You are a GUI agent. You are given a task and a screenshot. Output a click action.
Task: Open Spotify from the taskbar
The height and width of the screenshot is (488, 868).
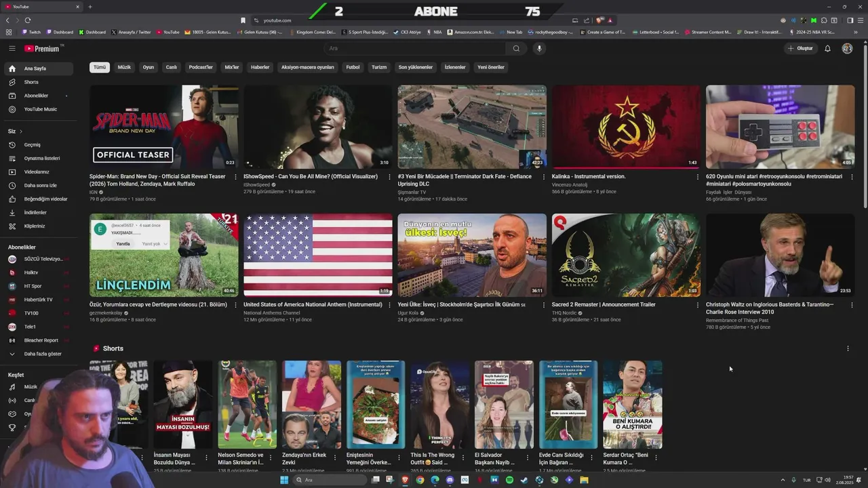coord(509,480)
